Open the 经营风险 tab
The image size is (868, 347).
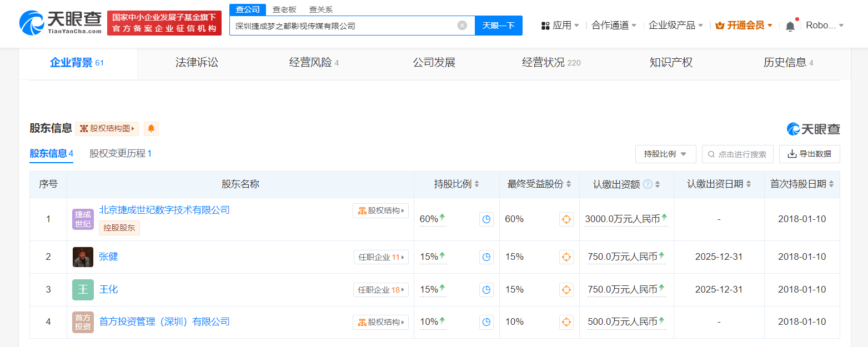(x=314, y=63)
